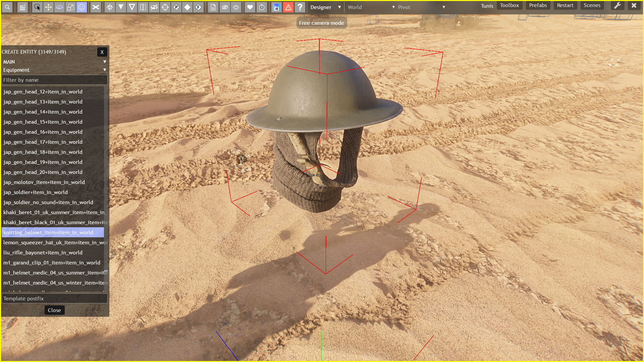The width and height of the screenshot is (644, 362).
Task: Toggle the open eye visibility icon
Action: pos(236,7)
